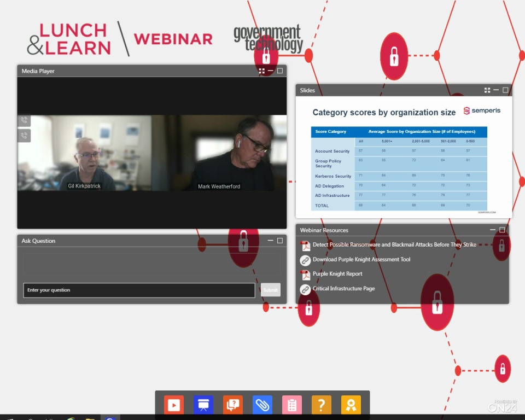Viewport: 525px width, 420px height.
Task: Maximize the Webinar Resources panel
Action: 502,230
